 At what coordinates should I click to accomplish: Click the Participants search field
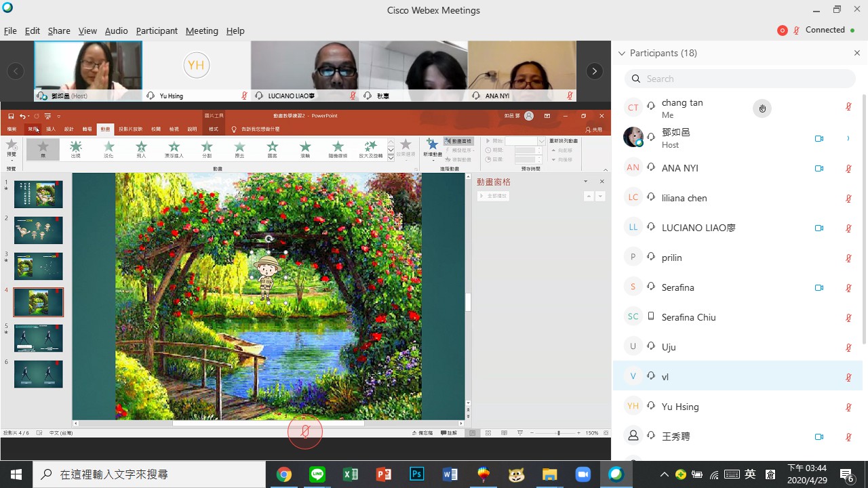click(x=739, y=79)
